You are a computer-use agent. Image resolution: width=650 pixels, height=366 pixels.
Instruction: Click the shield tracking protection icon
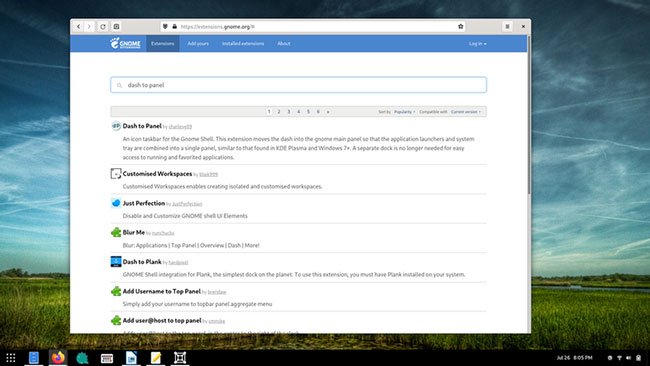coord(165,27)
